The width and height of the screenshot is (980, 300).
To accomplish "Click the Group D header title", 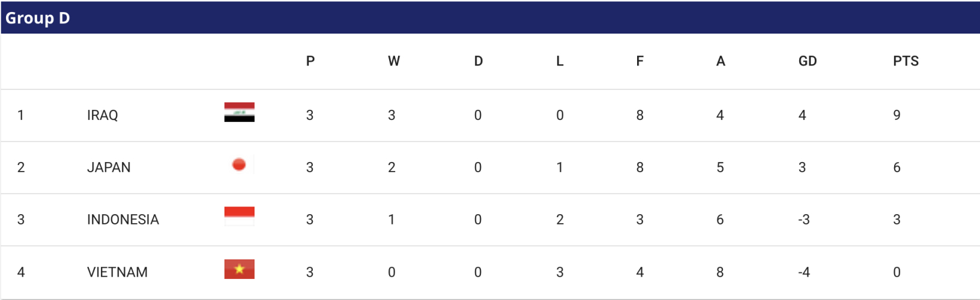I will 38,18.
